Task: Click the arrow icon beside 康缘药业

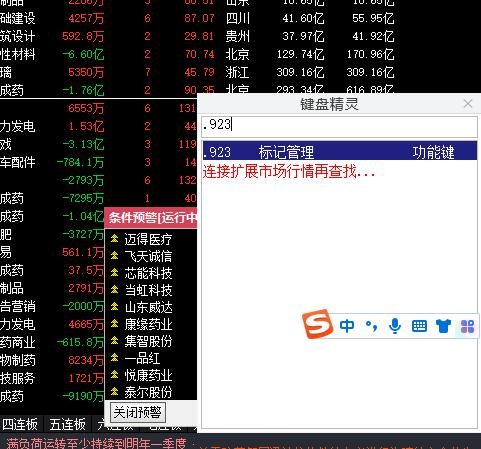Action: point(114,323)
